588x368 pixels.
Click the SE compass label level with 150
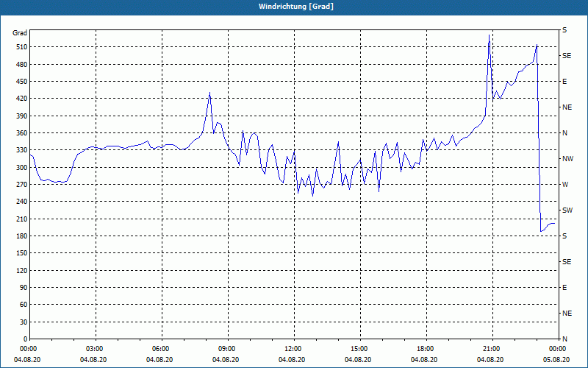pos(567,262)
